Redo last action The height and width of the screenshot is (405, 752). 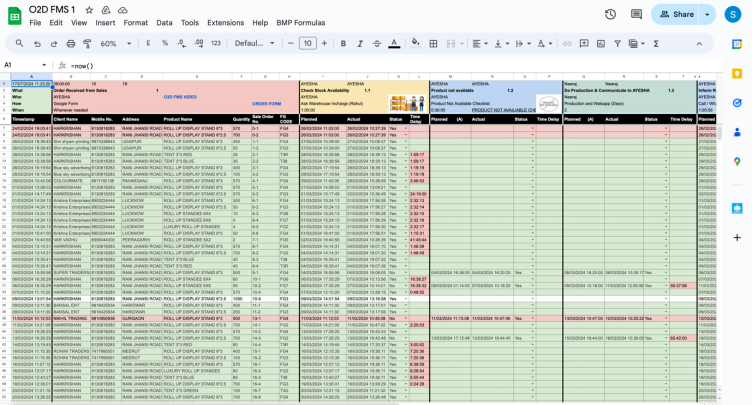[54, 44]
